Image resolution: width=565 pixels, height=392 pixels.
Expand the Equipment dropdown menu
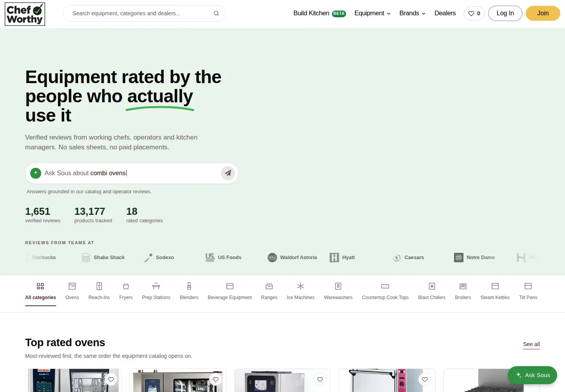point(372,13)
